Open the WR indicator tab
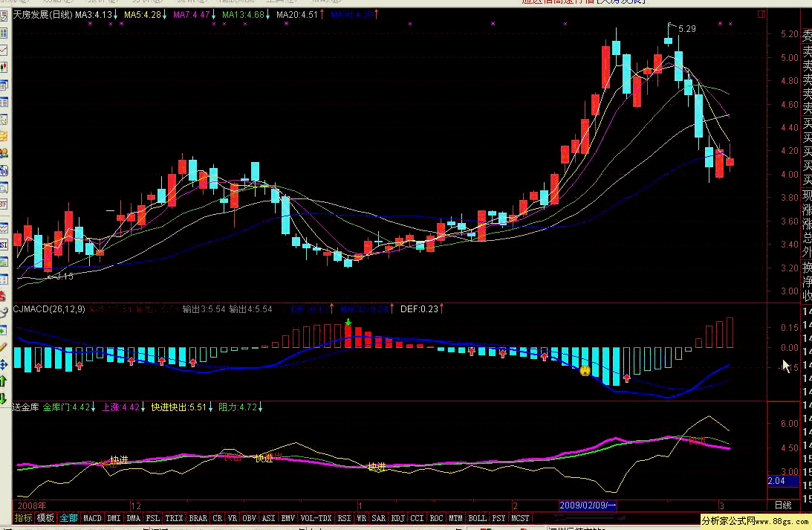 pyautogui.click(x=362, y=517)
